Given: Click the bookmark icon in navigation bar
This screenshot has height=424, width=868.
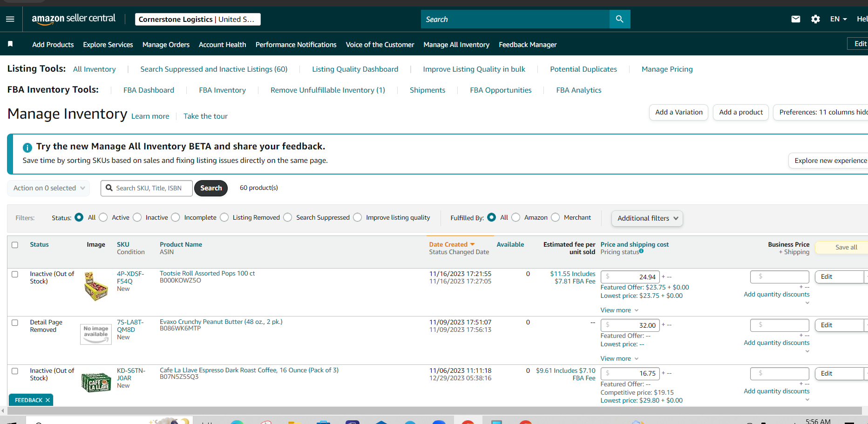Looking at the screenshot, I should tap(10, 44).
